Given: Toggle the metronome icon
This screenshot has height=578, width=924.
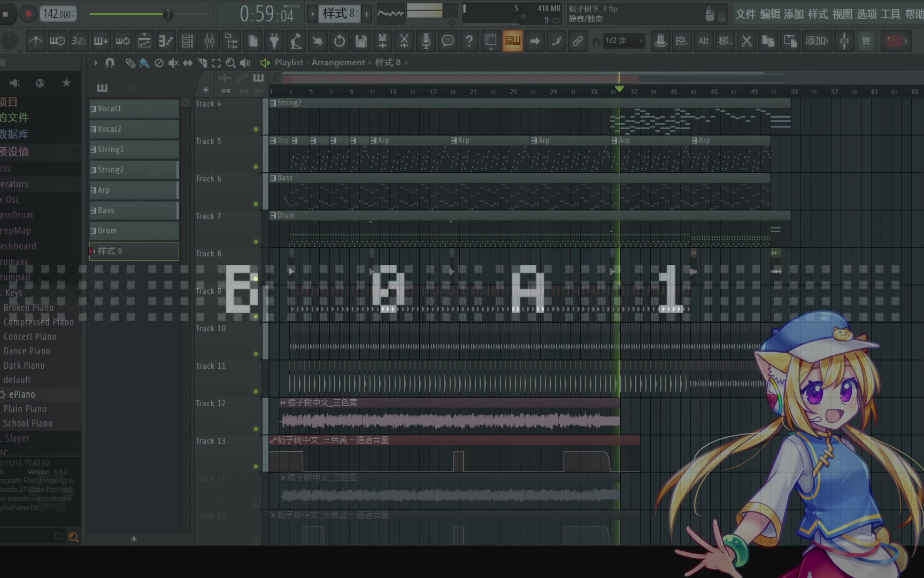Looking at the screenshot, I should [x=36, y=41].
